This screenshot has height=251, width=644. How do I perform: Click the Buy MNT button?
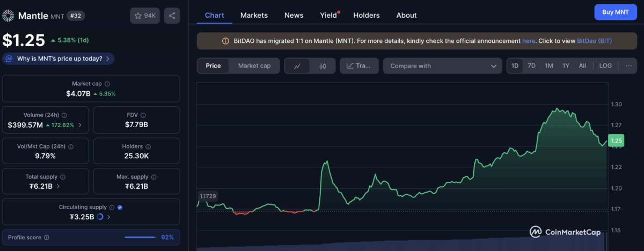[x=615, y=12]
